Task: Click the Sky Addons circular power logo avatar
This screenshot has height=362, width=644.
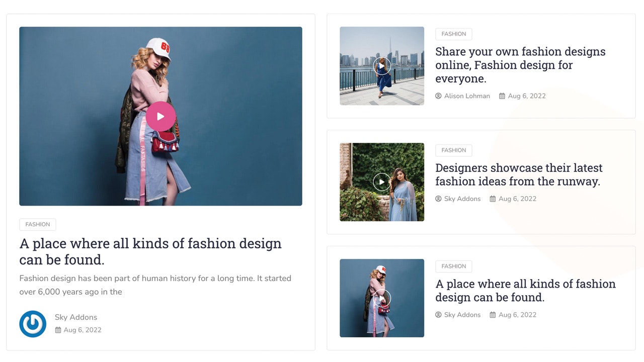Action: [33, 324]
